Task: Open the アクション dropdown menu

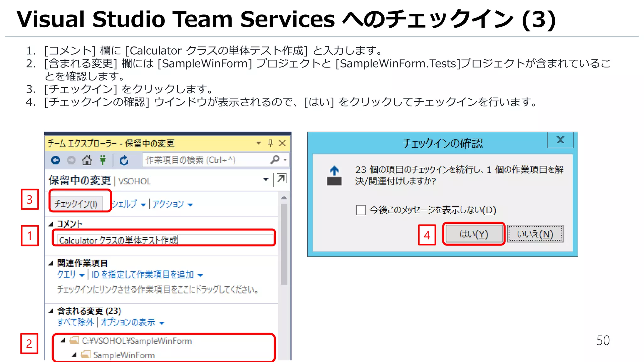Action: (173, 204)
